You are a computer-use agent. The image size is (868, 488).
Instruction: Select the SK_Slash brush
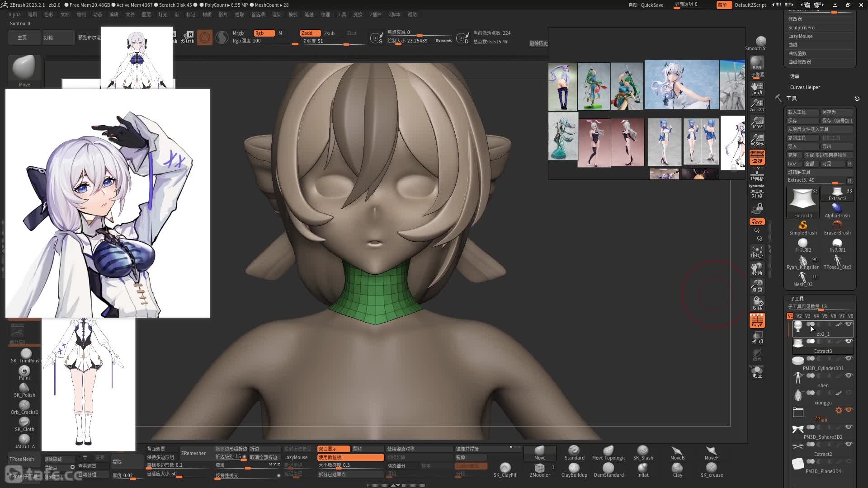pyautogui.click(x=643, y=453)
